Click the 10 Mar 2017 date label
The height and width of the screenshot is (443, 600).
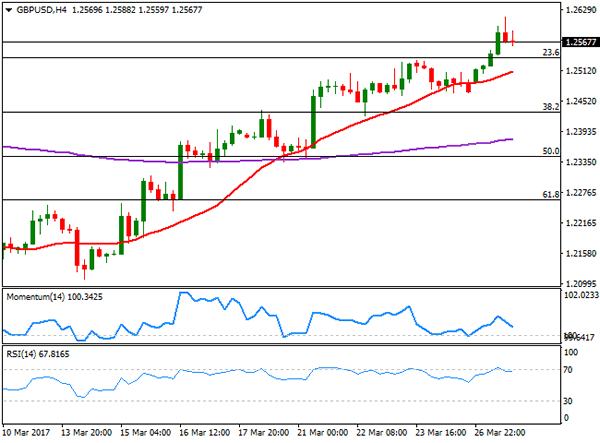coord(26,433)
